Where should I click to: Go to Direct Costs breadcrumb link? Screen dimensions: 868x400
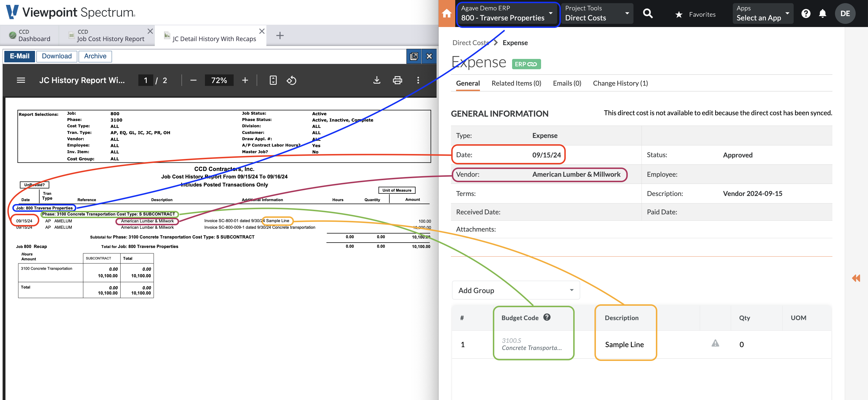point(470,43)
